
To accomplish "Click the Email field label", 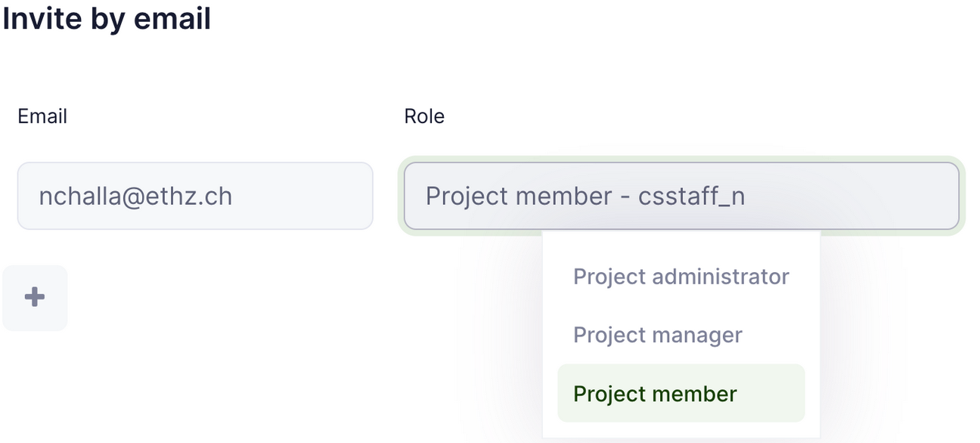I will 42,116.
